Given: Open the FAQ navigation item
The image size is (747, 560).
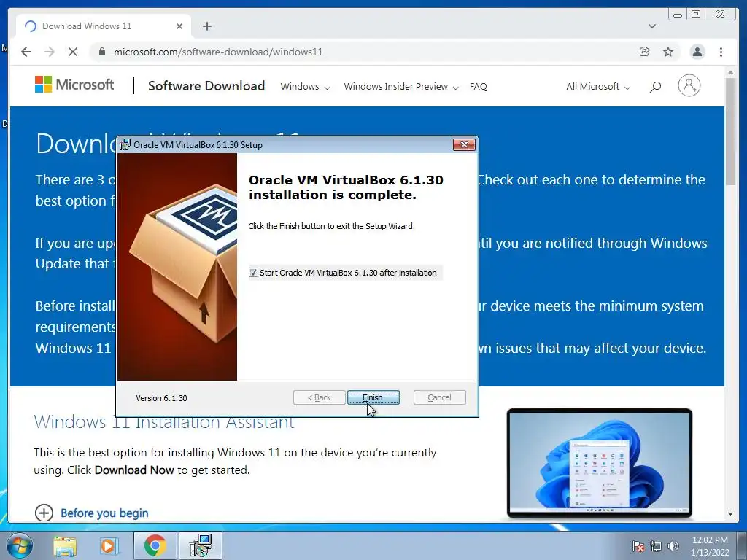Looking at the screenshot, I should click(x=479, y=86).
